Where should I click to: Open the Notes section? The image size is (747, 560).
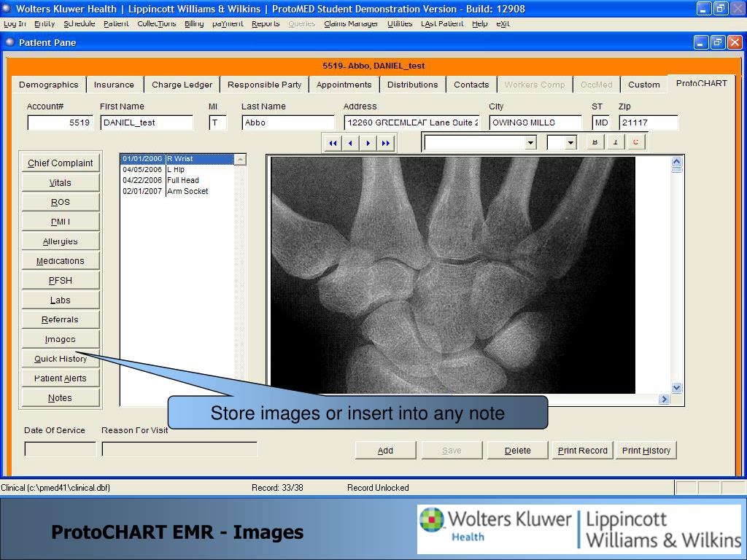point(61,397)
